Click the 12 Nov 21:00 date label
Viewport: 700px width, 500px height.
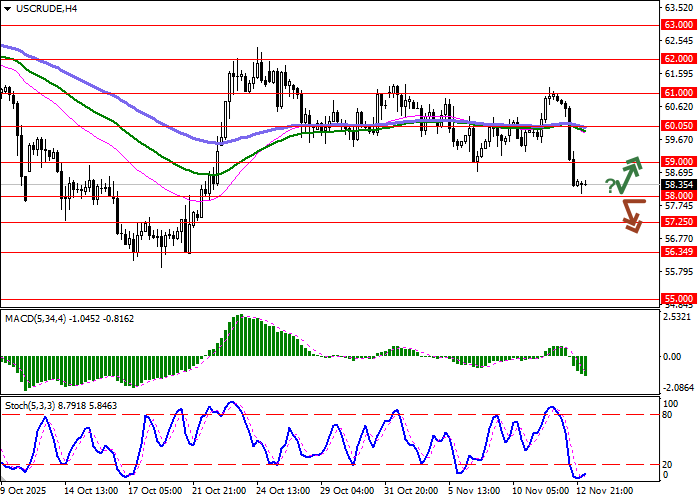click(x=605, y=491)
